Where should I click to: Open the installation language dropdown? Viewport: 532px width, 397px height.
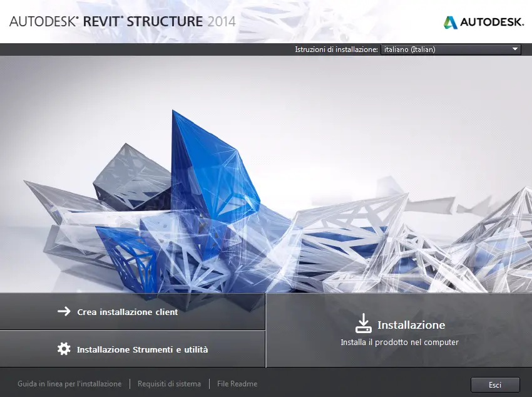(451, 49)
